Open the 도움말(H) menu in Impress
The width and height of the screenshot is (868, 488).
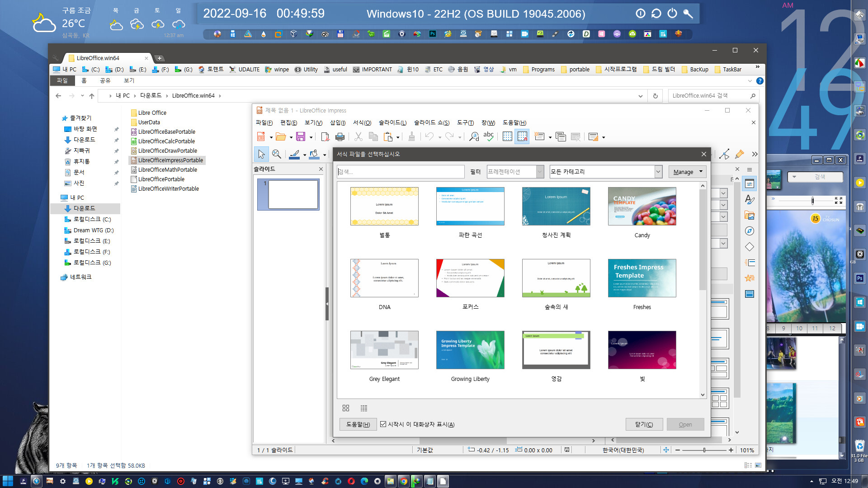point(514,123)
